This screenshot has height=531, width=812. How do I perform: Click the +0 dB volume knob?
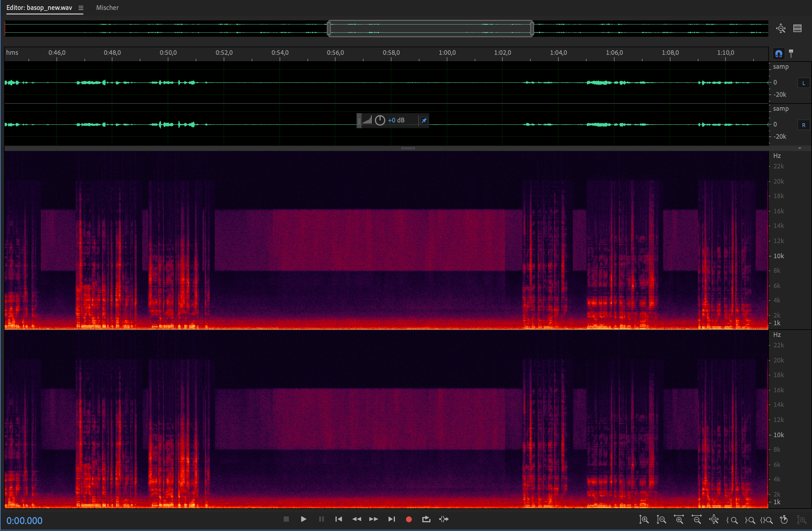point(380,120)
